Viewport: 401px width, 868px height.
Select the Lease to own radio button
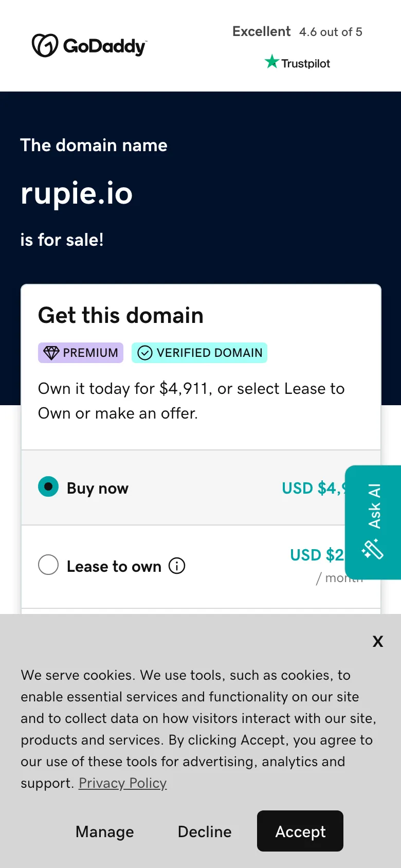(x=48, y=565)
